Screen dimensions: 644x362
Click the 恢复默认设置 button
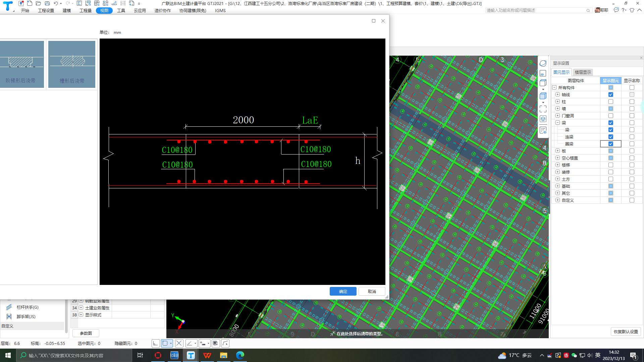point(626,331)
